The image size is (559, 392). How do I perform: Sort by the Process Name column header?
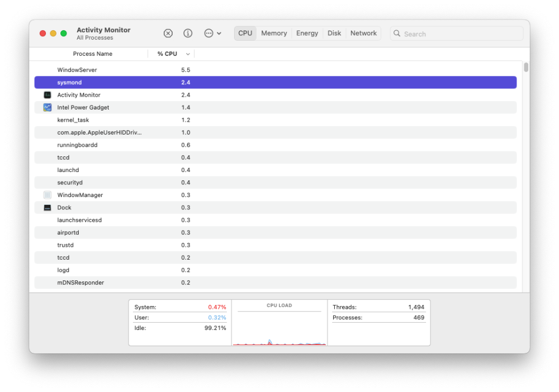pyautogui.click(x=93, y=54)
